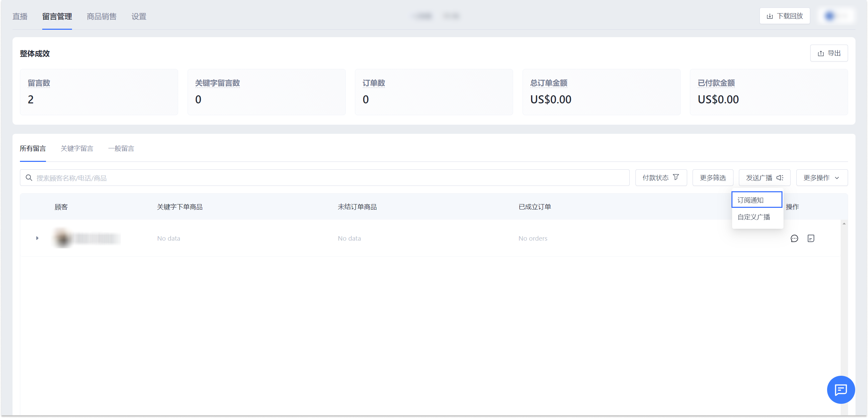Click the 导出 export button
Viewport: 868px width, 418px height.
pyautogui.click(x=829, y=53)
